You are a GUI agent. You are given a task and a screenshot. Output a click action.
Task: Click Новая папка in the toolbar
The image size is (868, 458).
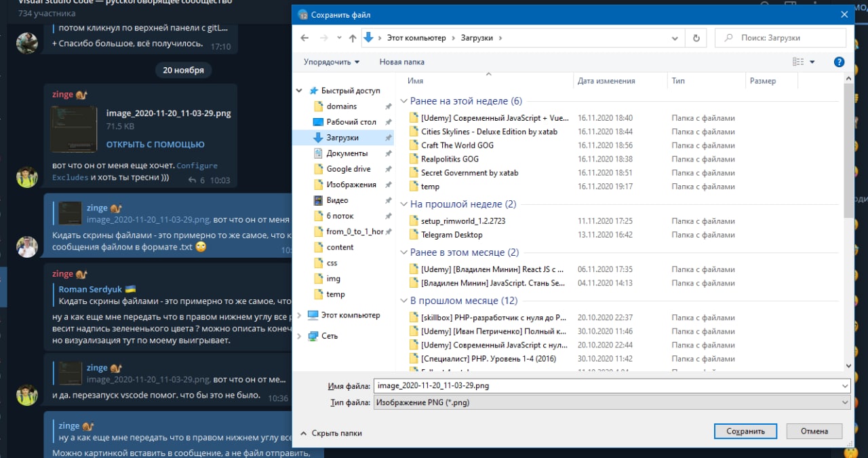coord(402,62)
